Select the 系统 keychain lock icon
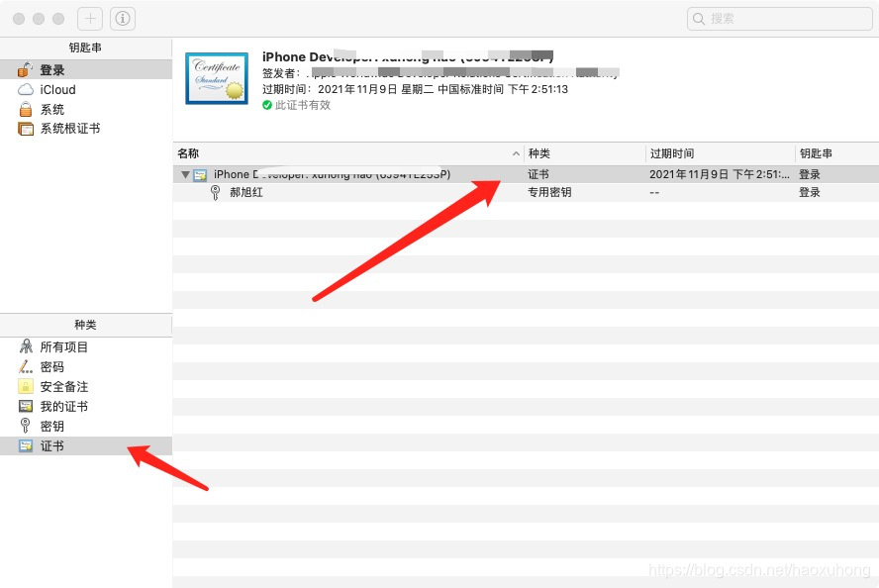The image size is (879, 588). tap(26, 109)
